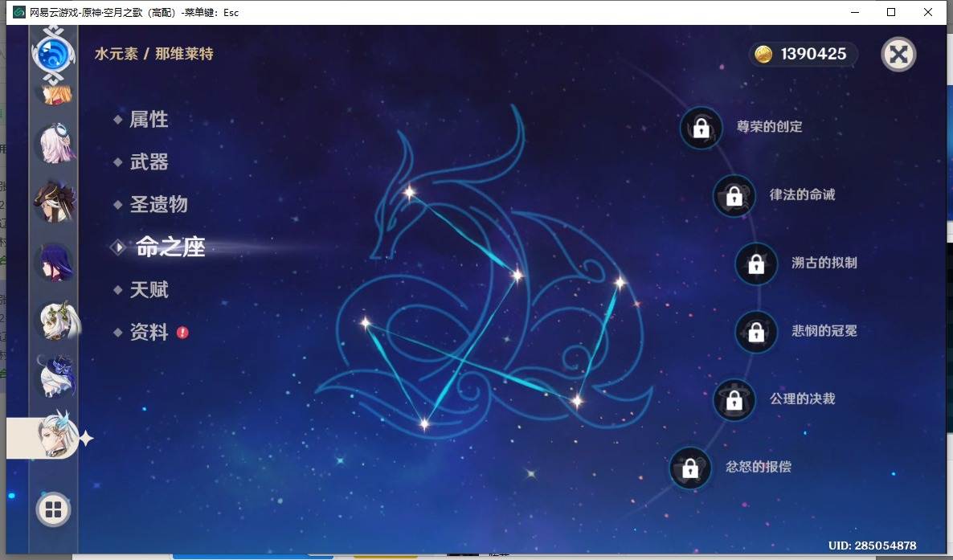Select the blue-masked white-haired character portrait

pos(56,376)
